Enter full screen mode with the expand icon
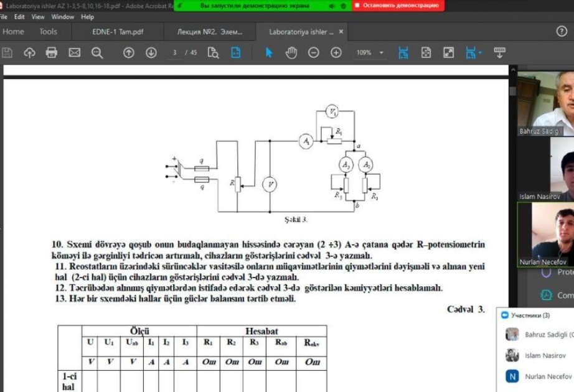This screenshot has width=574, height=392. pos(448,53)
